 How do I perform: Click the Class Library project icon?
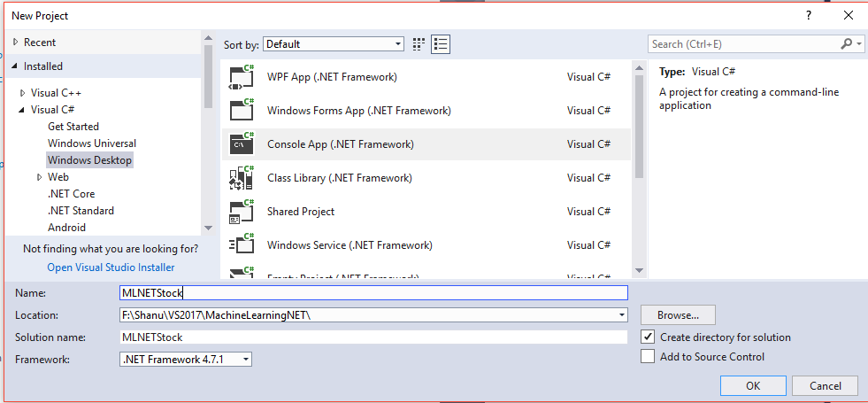pos(242,178)
